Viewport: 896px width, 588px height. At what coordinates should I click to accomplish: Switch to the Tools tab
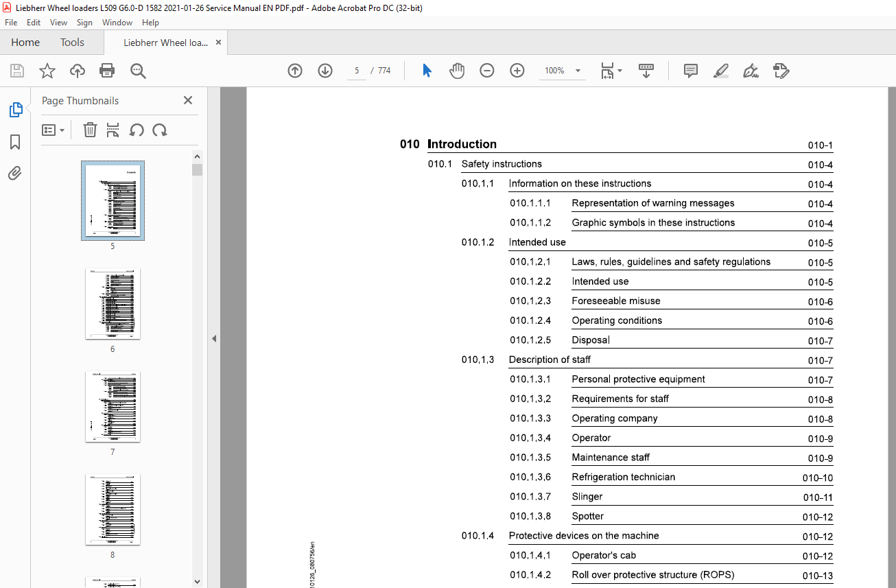click(x=72, y=43)
